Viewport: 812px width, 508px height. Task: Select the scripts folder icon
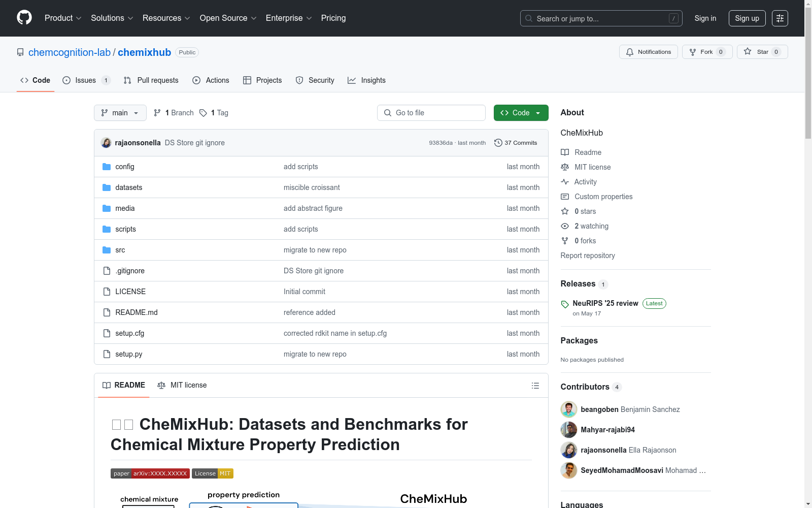(x=107, y=229)
